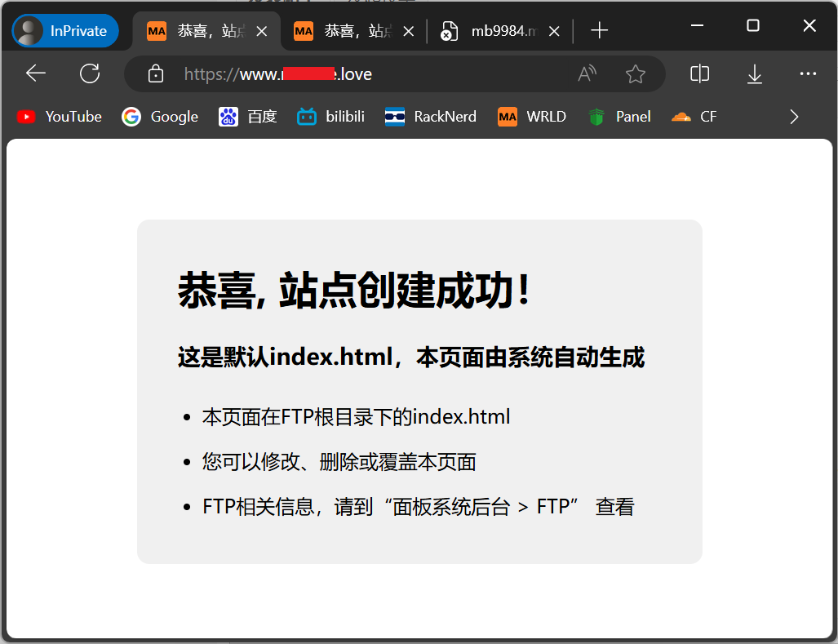The height and width of the screenshot is (644, 838).
Task: Start Read aloud from address bar
Action: click(587, 73)
